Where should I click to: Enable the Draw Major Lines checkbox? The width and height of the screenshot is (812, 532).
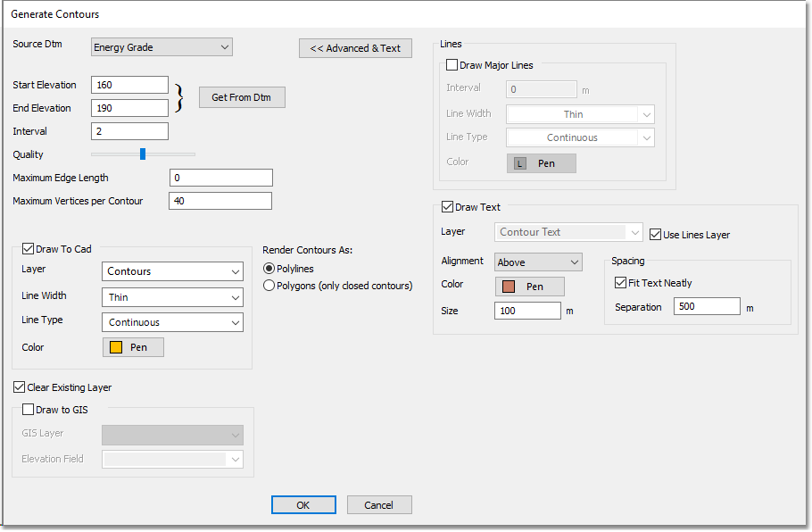click(452, 65)
